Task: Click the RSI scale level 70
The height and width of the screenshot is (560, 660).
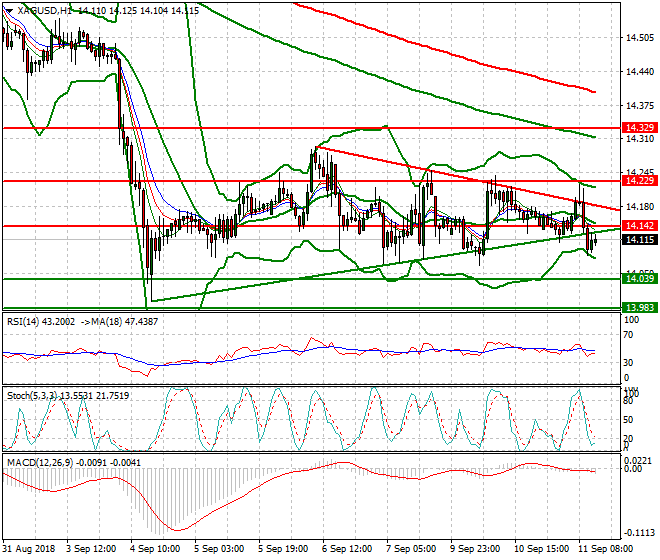Action: (628, 335)
